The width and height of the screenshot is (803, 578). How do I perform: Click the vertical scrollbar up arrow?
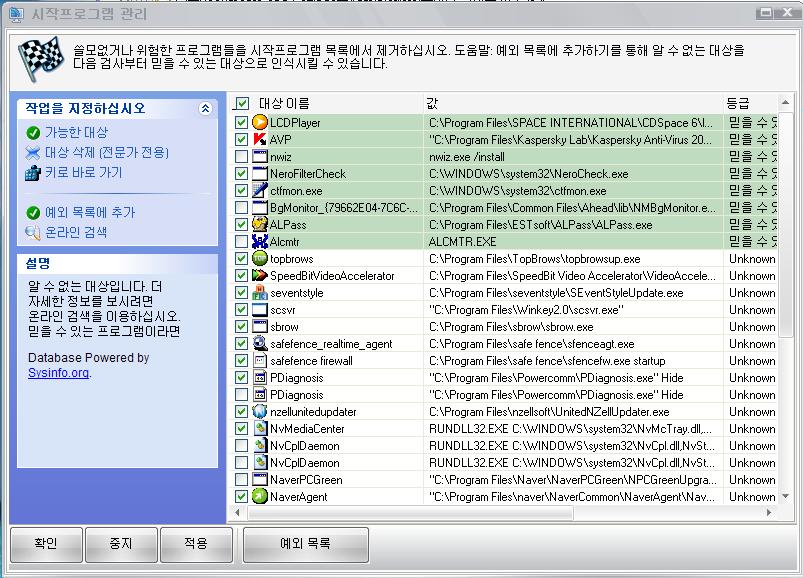point(786,103)
